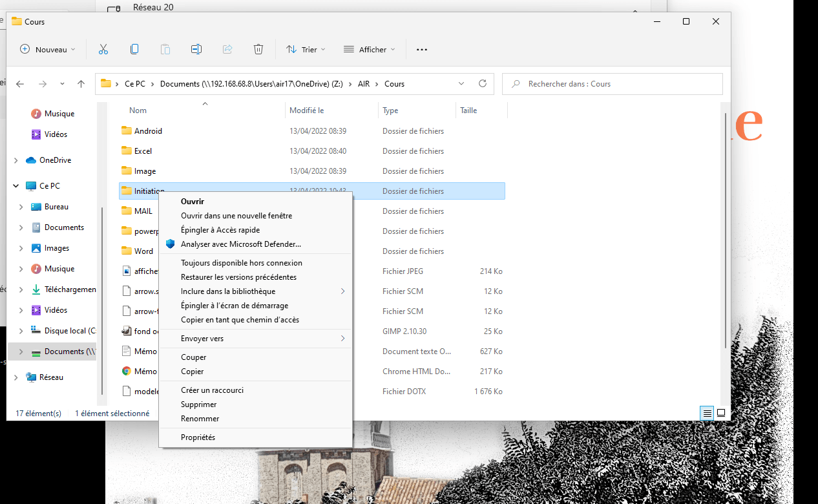This screenshot has width=818, height=504.
Task: Select the Excel folder icon
Action: click(x=127, y=151)
